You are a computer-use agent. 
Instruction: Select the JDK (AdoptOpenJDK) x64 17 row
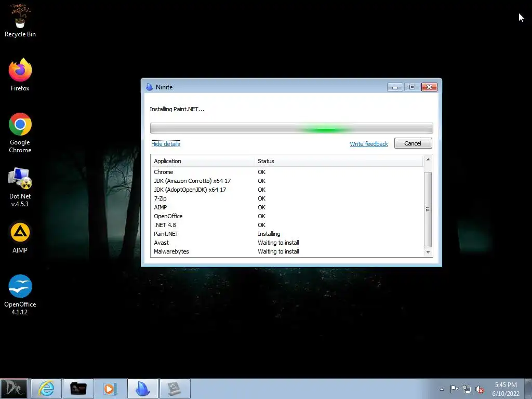click(x=287, y=190)
